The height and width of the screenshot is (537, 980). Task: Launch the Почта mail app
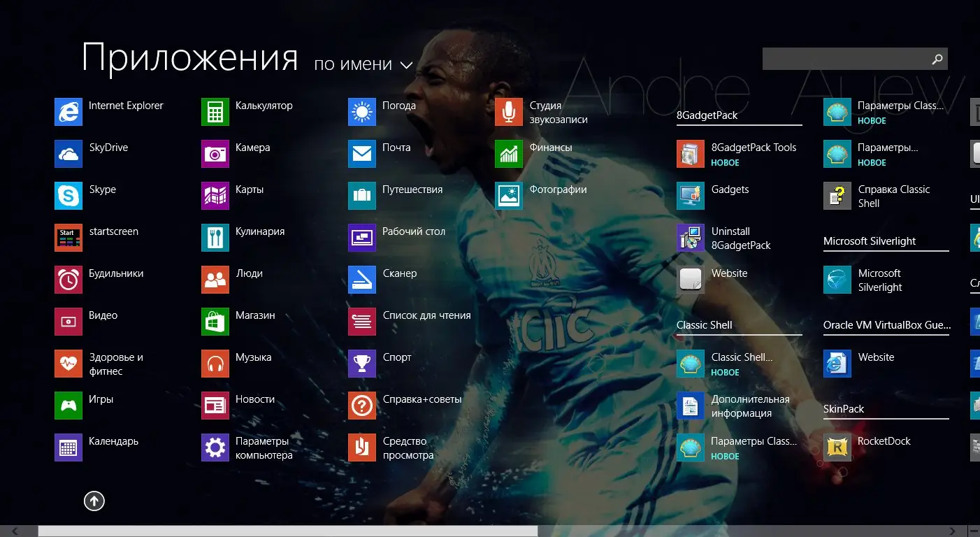[x=380, y=154]
